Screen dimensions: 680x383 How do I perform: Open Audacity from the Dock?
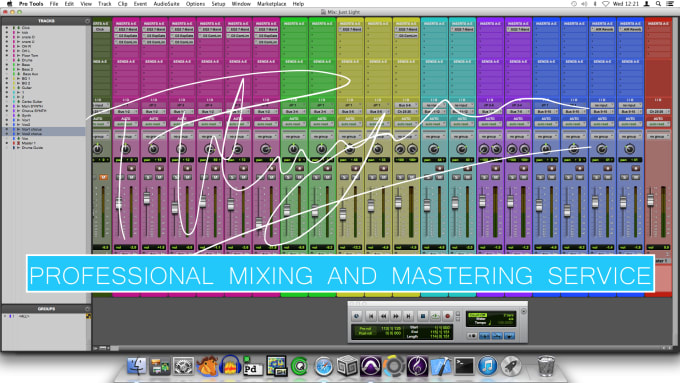[x=230, y=367]
